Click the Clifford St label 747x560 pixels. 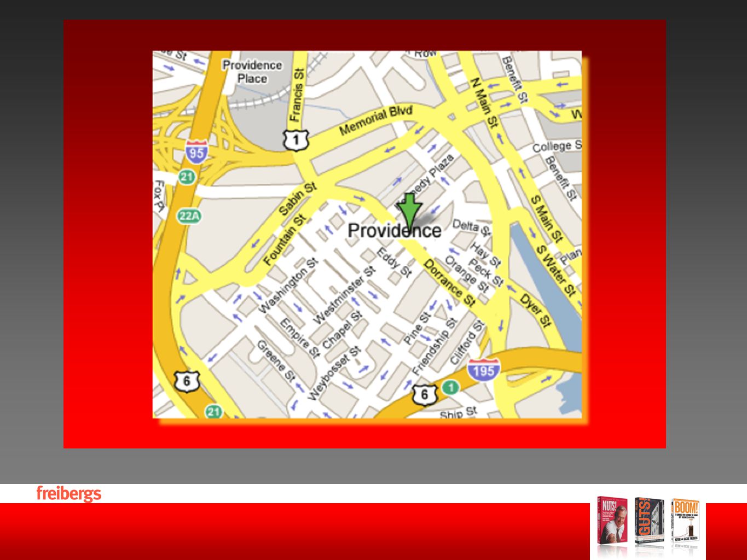[467, 343]
